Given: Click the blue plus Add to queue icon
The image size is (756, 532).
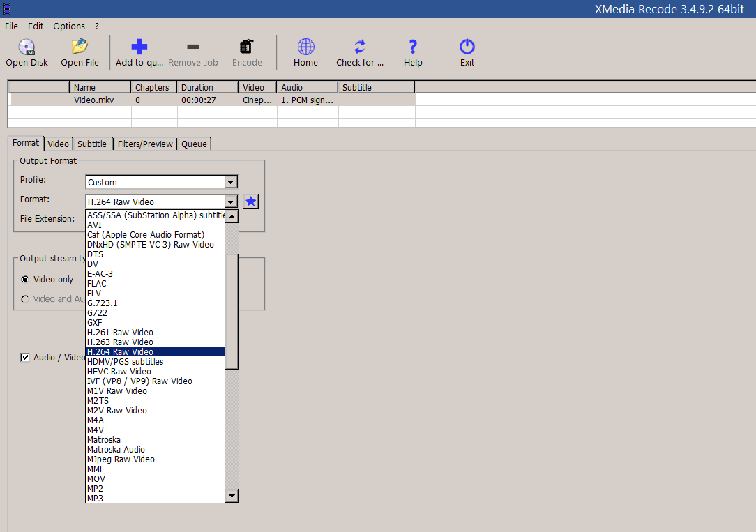Looking at the screenshot, I should tap(139, 47).
